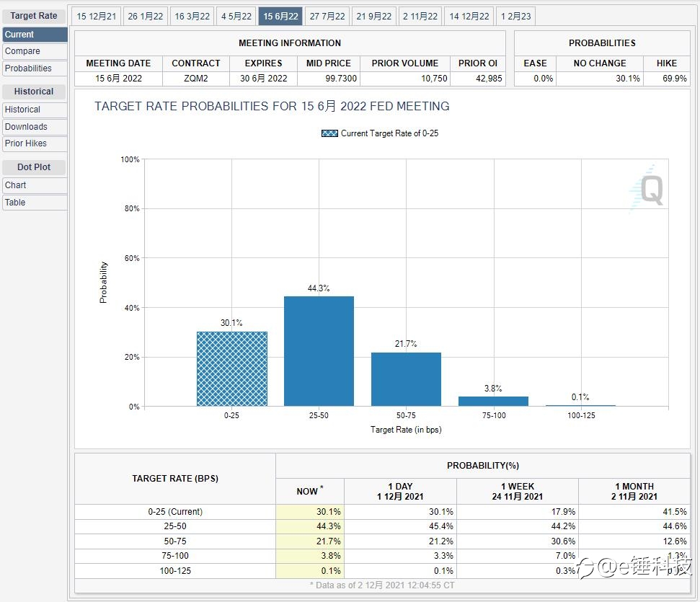Click the hatched 0-25 current rate bar

231,369
